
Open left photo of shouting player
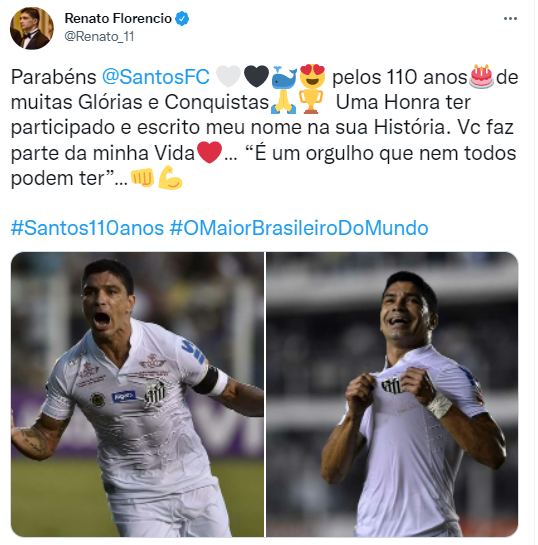[137, 394]
